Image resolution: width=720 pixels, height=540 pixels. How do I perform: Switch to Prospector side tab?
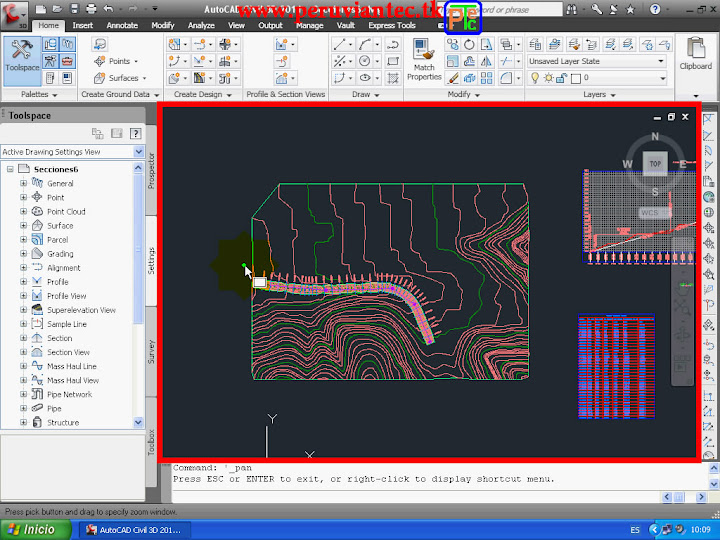pos(151,171)
